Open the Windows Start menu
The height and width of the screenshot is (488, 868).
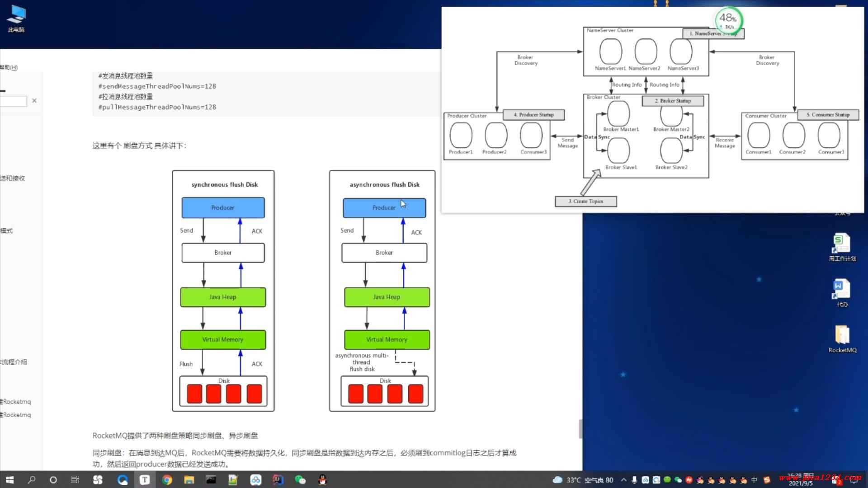click(9, 480)
